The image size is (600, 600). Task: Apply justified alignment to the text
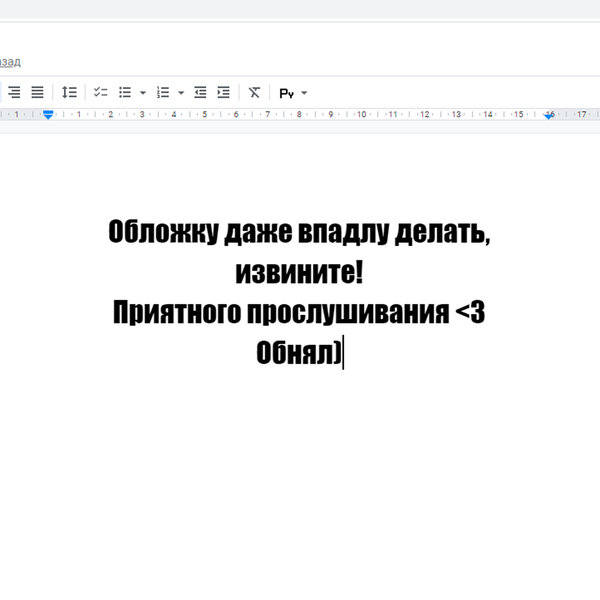pos(37,92)
